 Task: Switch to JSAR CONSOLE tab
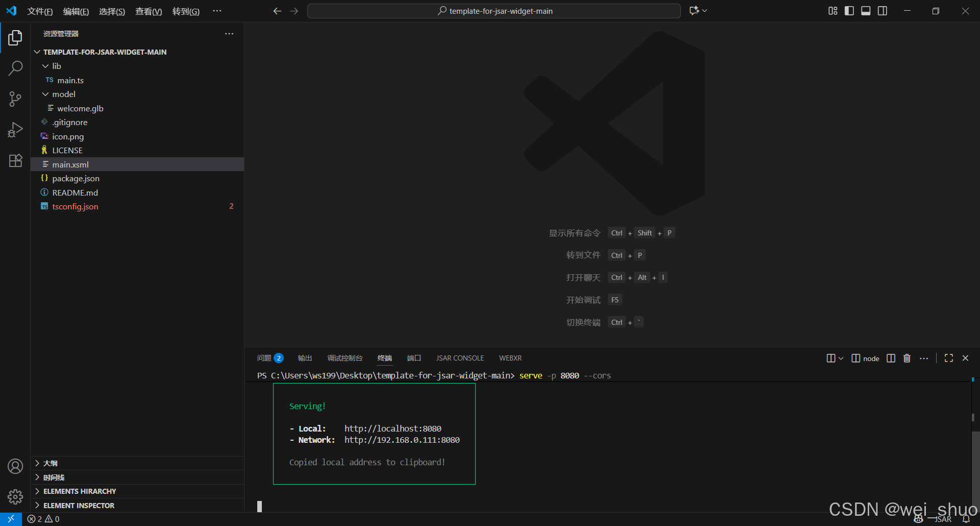pyautogui.click(x=460, y=358)
